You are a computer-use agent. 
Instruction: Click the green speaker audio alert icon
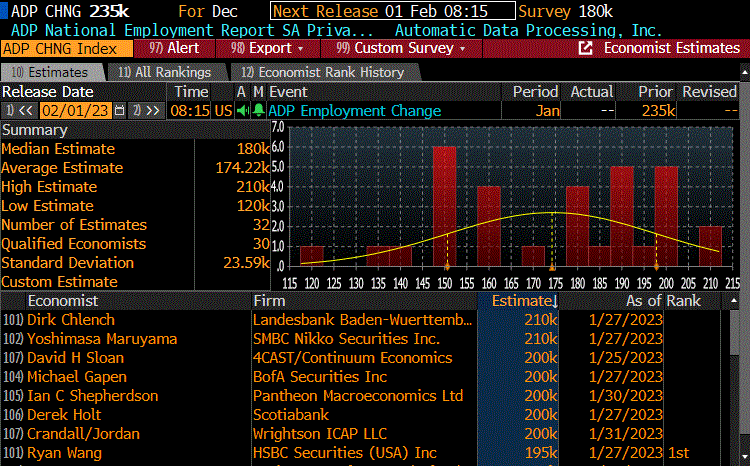243,111
